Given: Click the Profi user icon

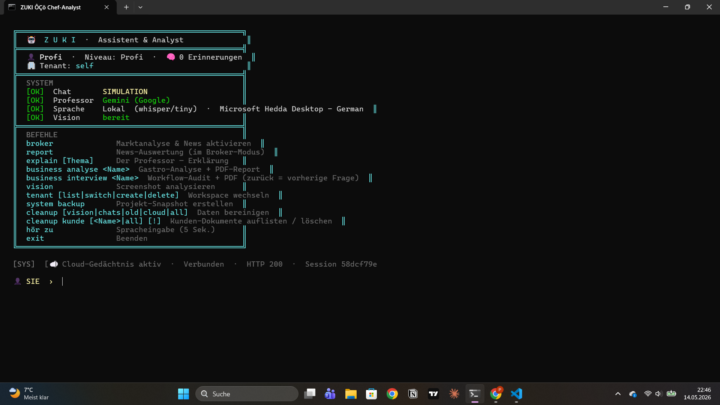Looking at the screenshot, I should tap(31, 57).
